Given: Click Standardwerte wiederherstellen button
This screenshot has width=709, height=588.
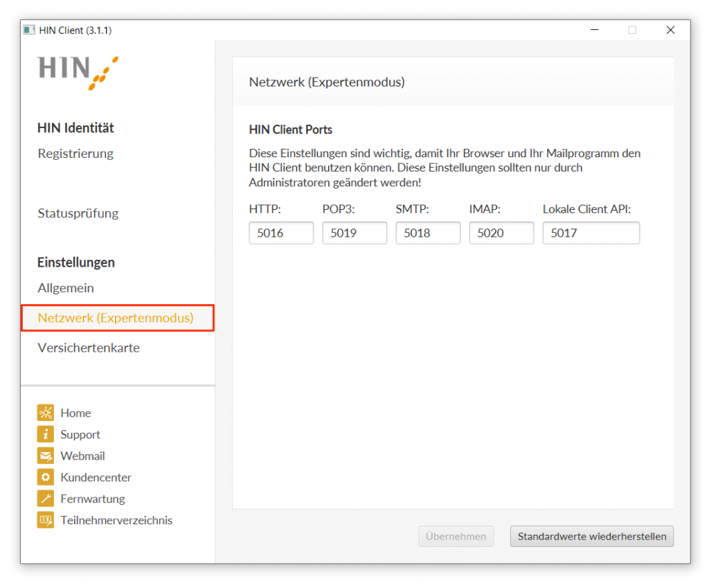Looking at the screenshot, I should coord(592,537).
